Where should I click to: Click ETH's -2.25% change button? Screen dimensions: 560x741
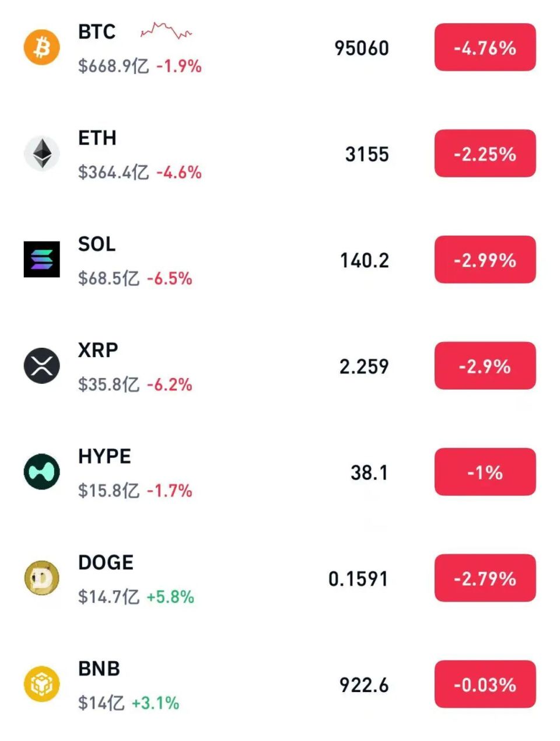click(485, 153)
